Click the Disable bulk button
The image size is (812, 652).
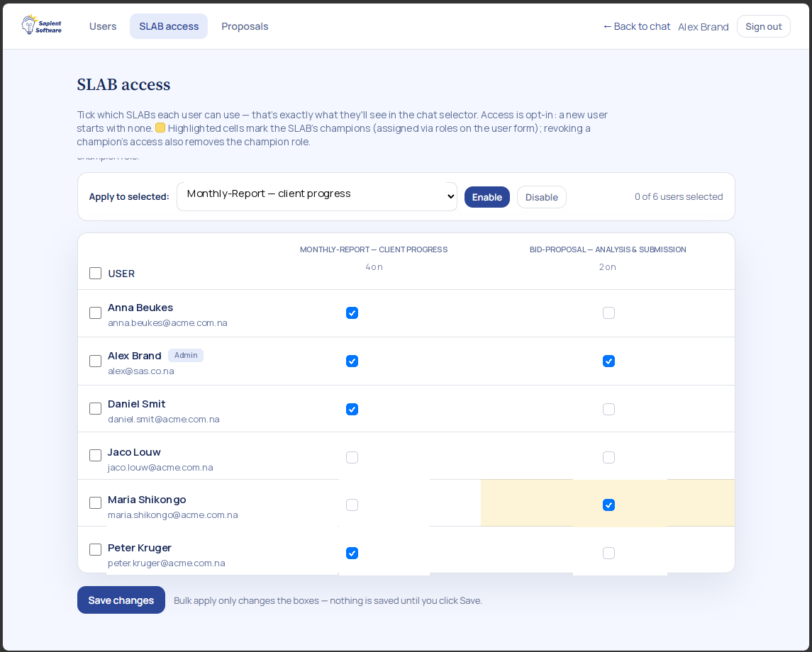542,197
